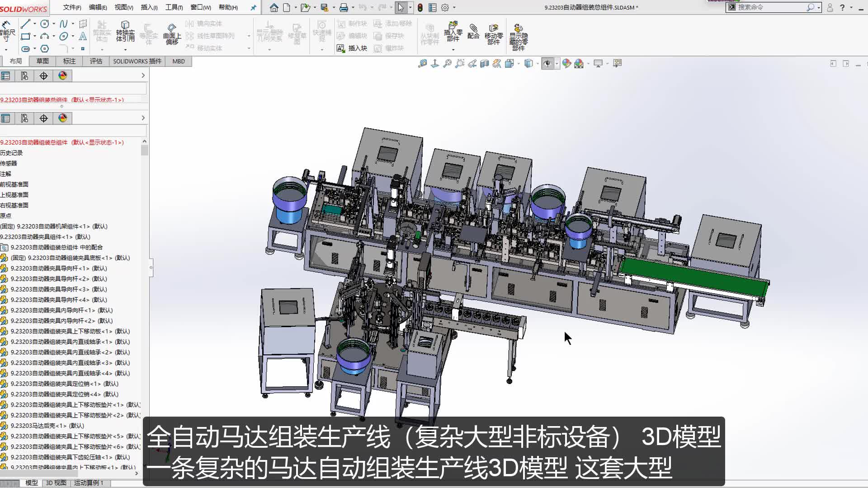Select the Slot sketch tool

(x=25, y=48)
